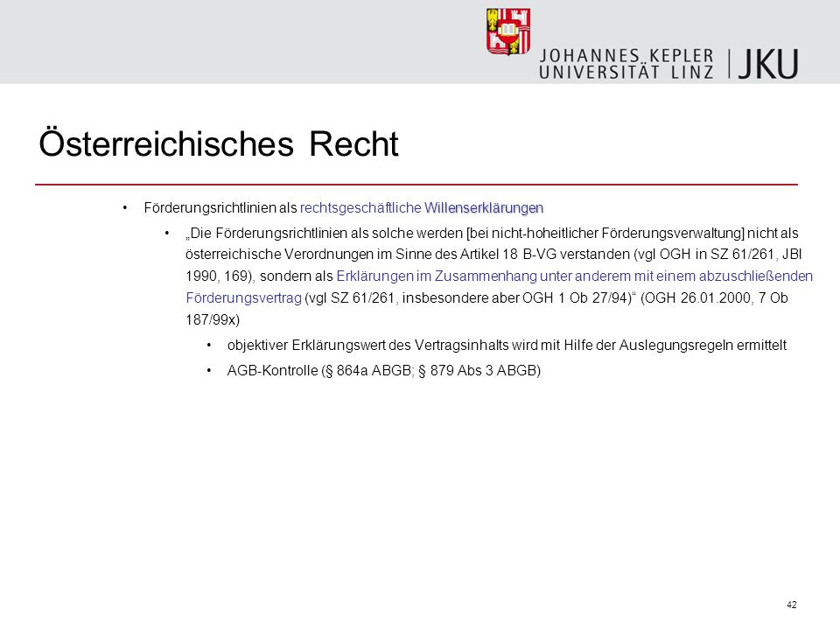840x630 pixels.
Task: Click the JKU university crest logo
Action: (x=508, y=31)
